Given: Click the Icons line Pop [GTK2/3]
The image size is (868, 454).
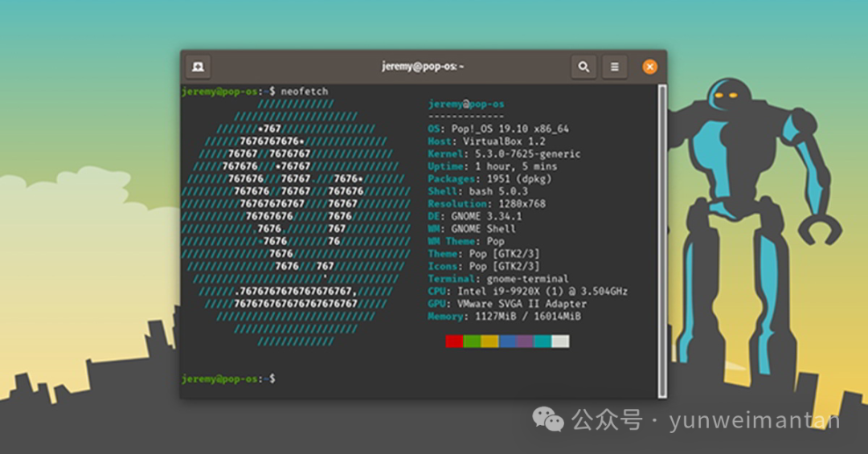Looking at the screenshot, I should pos(484,266).
